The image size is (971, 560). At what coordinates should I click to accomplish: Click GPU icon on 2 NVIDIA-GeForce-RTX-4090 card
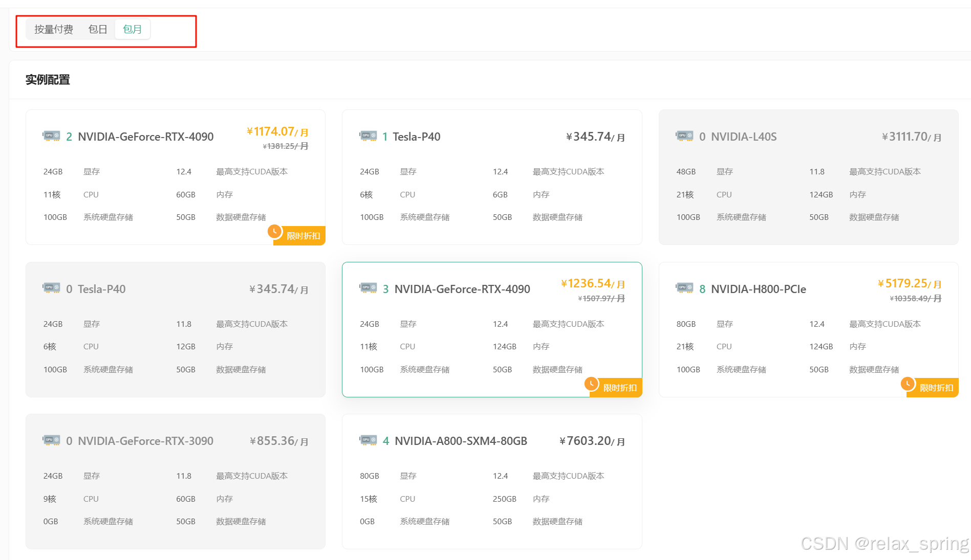coord(51,136)
